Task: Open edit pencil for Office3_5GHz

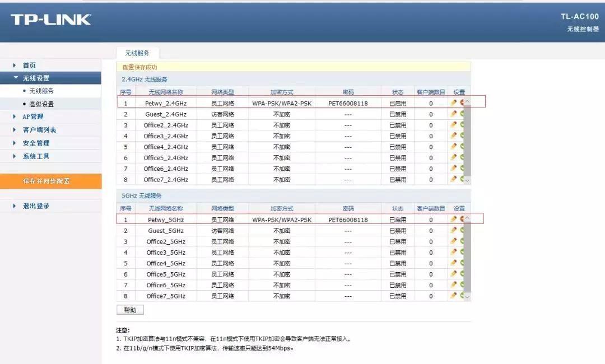Action: [x=453, y=252]
